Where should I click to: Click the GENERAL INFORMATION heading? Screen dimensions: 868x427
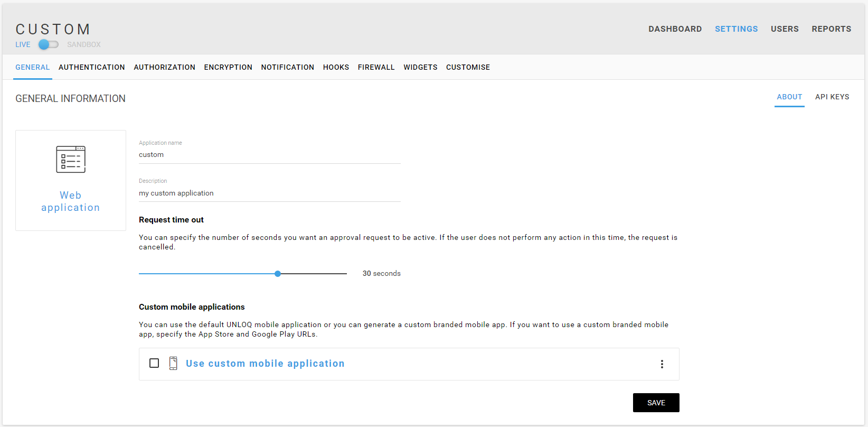click(70, 98)
